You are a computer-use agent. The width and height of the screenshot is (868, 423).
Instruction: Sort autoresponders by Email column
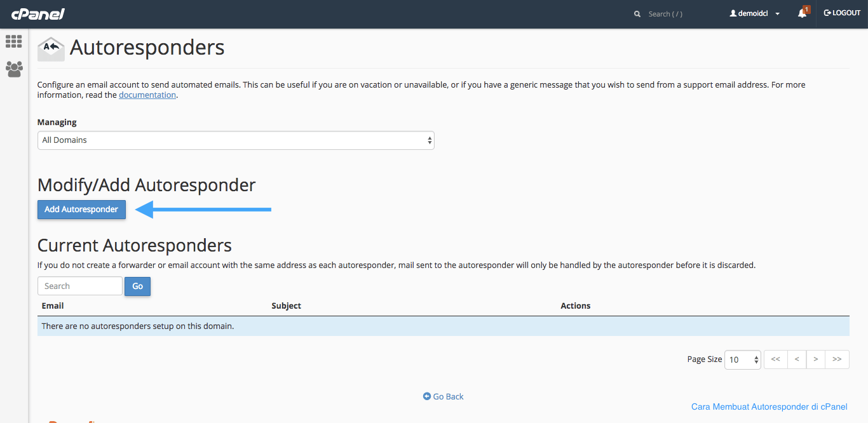[x=52, y=305]
